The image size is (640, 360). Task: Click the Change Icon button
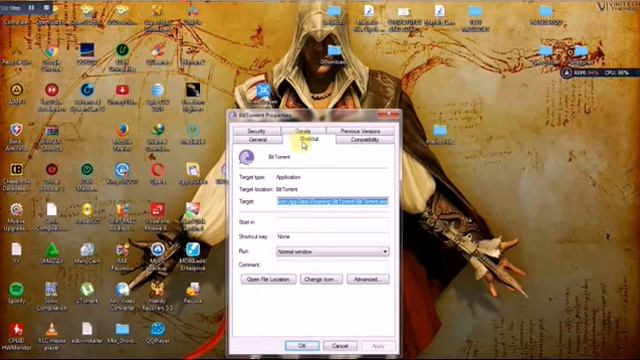321,279
